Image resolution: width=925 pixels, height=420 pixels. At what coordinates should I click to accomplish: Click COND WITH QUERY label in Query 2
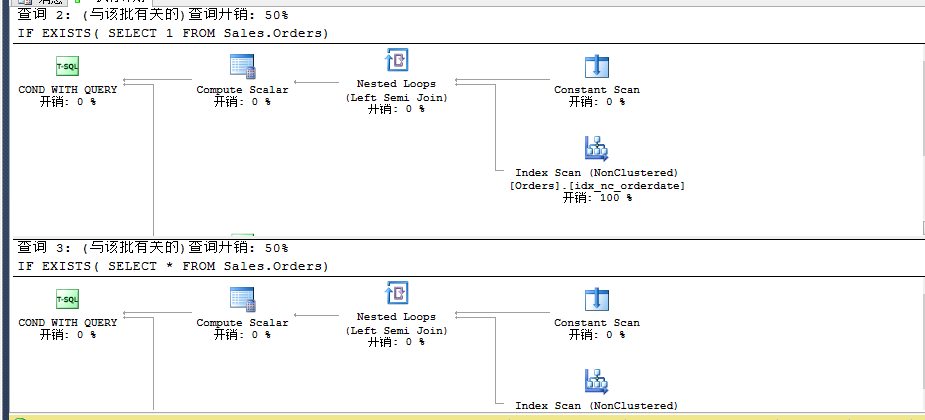point(68,90)
